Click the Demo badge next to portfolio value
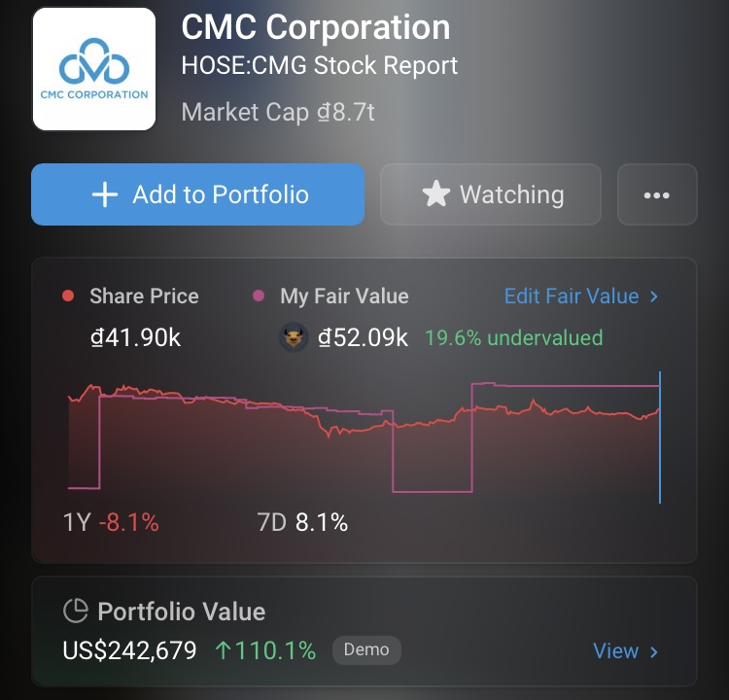This screenshot has width=729, height=700. (366, 650)
